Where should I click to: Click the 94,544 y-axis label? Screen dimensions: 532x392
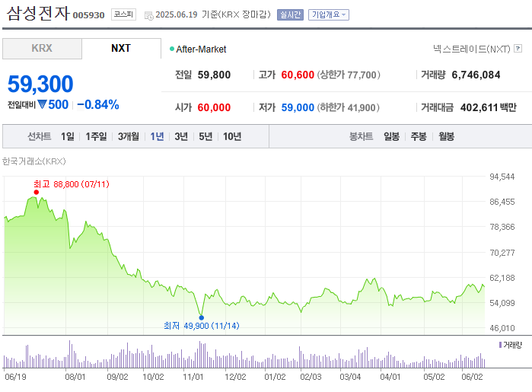click(502, 177)
